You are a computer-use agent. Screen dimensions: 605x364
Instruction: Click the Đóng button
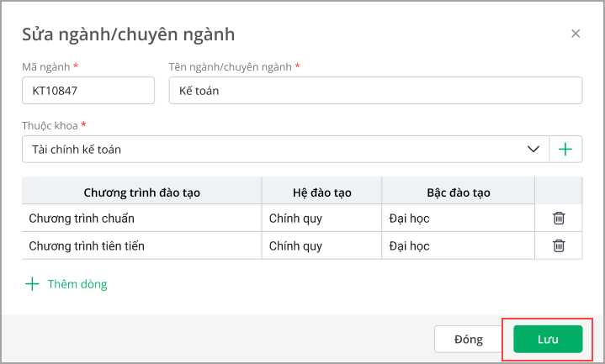pyautogui.click(x=469, y=339)
